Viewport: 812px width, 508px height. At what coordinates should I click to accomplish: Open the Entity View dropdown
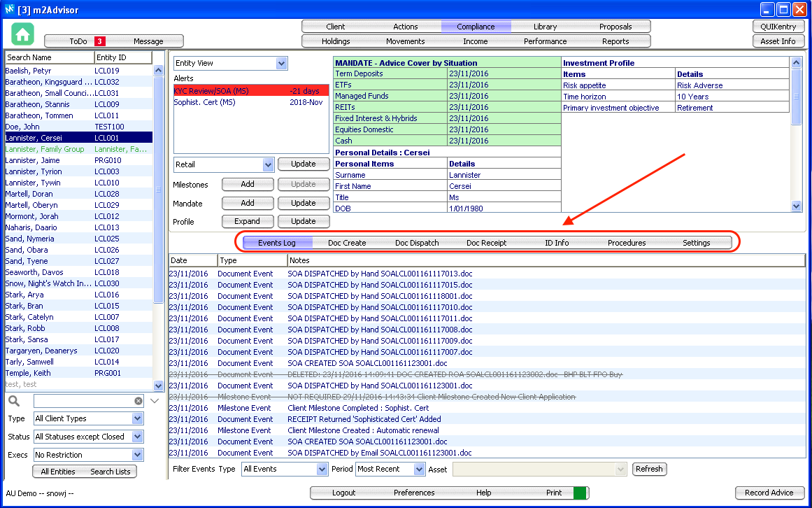point(281,64)
